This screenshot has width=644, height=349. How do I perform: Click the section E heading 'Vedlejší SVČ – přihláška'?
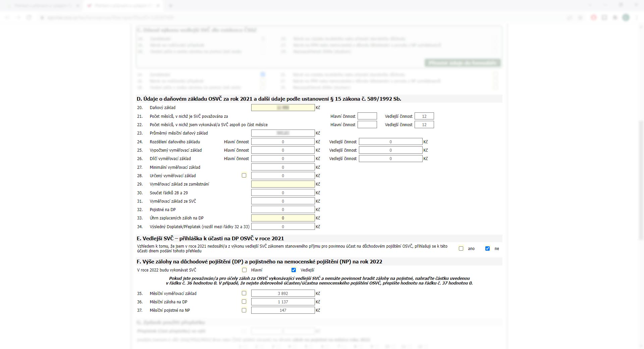210,239
